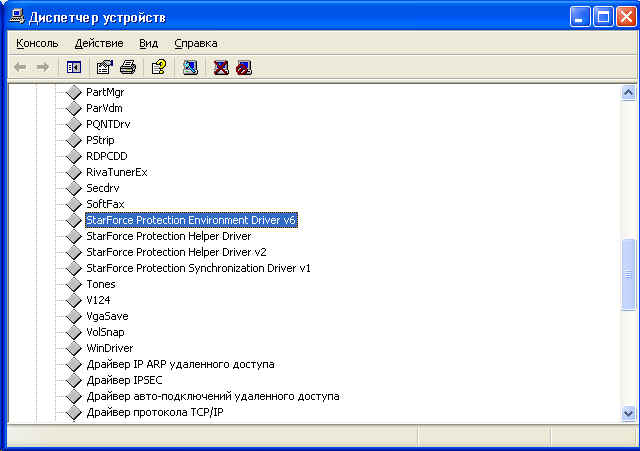Click the diamond icon beside RDPCDD
The image size is (640, 451).
74,156
